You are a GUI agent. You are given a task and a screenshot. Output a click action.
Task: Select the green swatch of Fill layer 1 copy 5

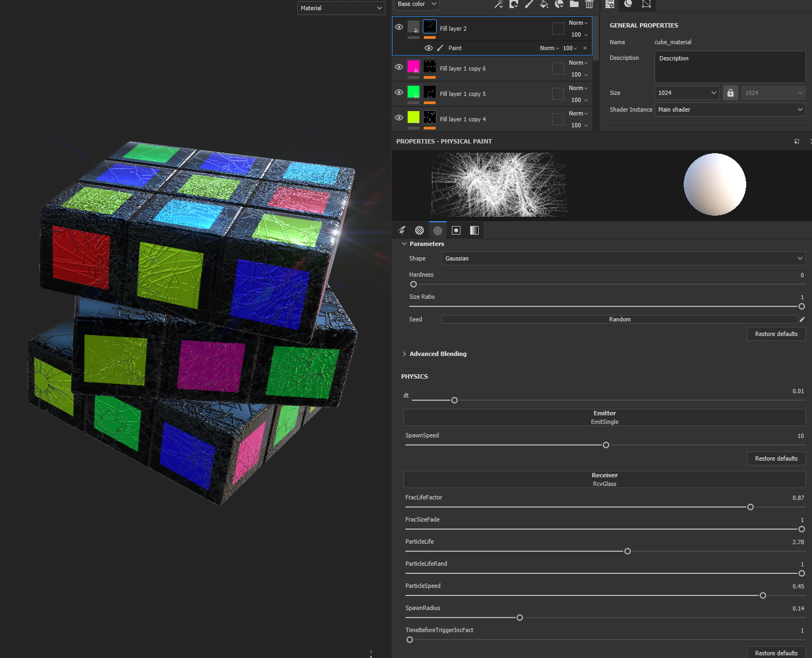[x=414, y=92]
